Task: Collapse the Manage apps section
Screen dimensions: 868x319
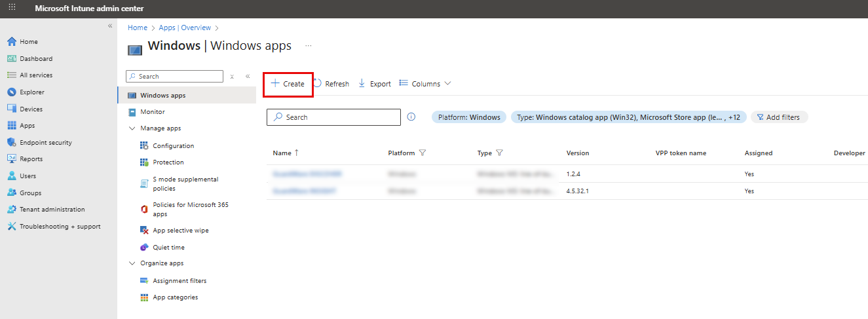Action: 132,128
